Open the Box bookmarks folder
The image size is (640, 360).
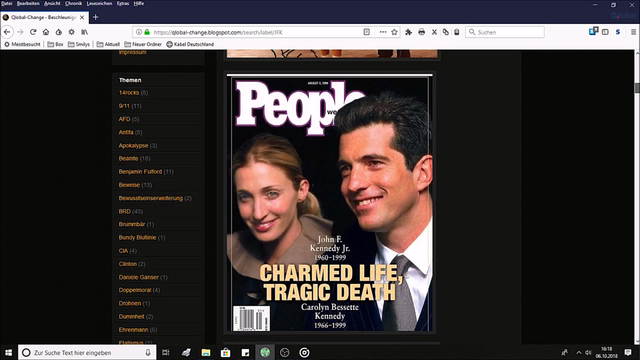tap(56, 44)
